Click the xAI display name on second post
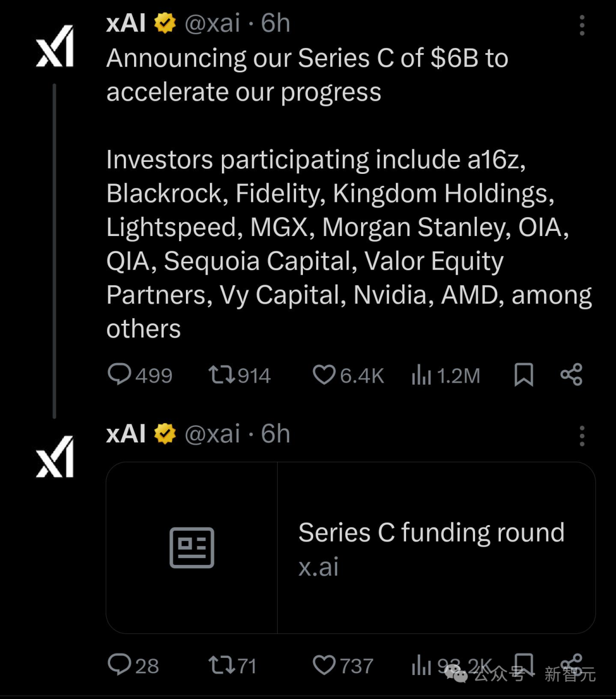This screenshot has width=616, height=699. [126, 434]
